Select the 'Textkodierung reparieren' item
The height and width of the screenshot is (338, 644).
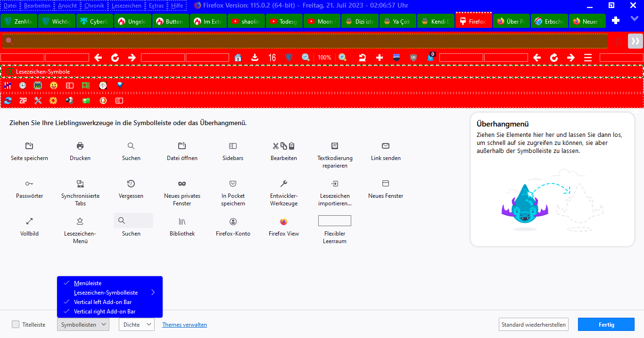[x=335, y=155]
